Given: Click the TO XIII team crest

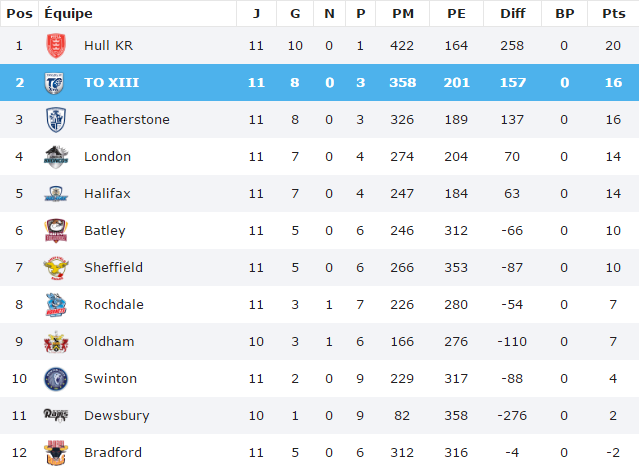Looking at the screenshot, I should pos(55,83).
